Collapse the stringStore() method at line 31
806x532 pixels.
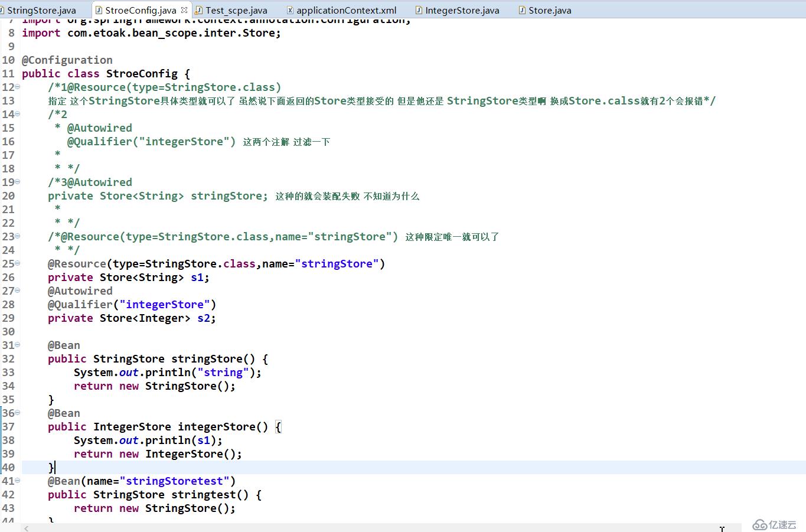pos(18,345)
